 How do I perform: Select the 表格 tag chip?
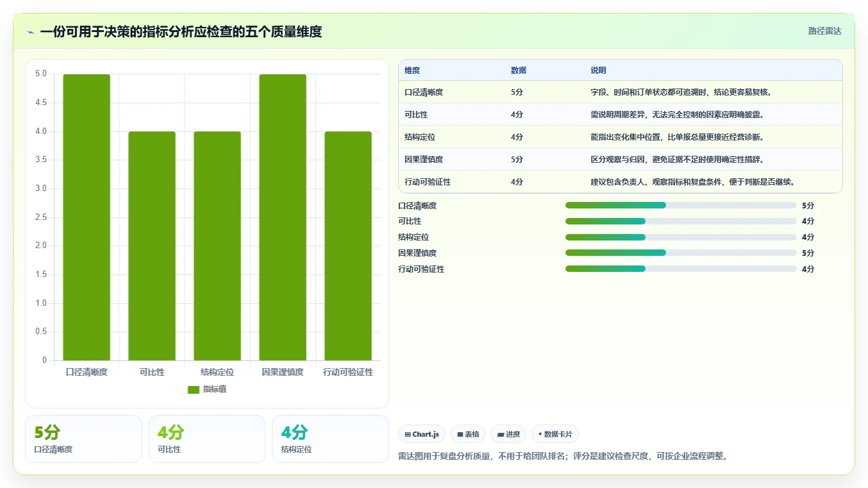pyautogui.click(x=468, y=434)
